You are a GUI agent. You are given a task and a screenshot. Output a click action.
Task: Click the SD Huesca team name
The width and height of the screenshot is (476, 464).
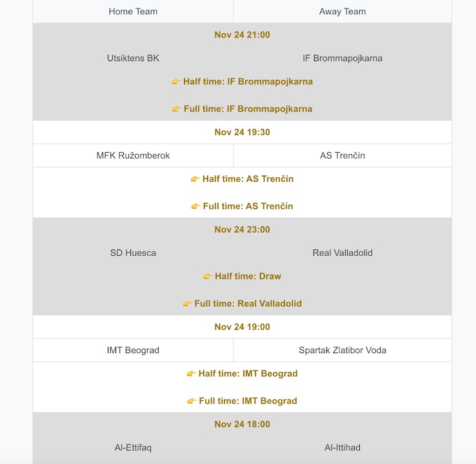133,253
